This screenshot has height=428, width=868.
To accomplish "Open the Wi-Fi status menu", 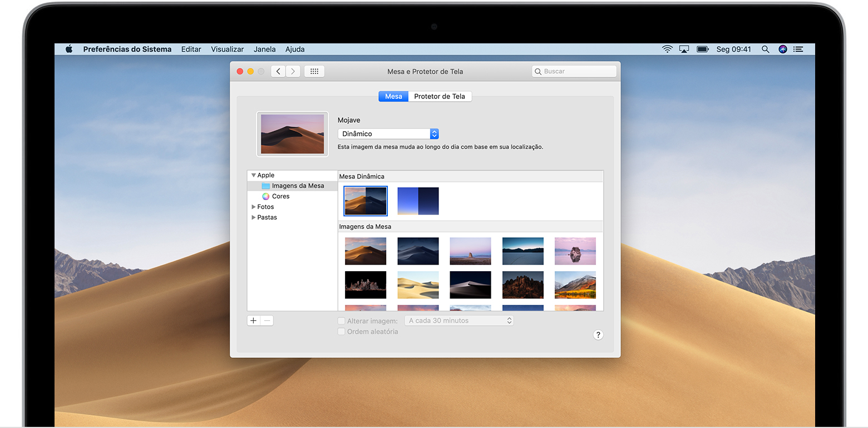I will click(x=667, y=49).
